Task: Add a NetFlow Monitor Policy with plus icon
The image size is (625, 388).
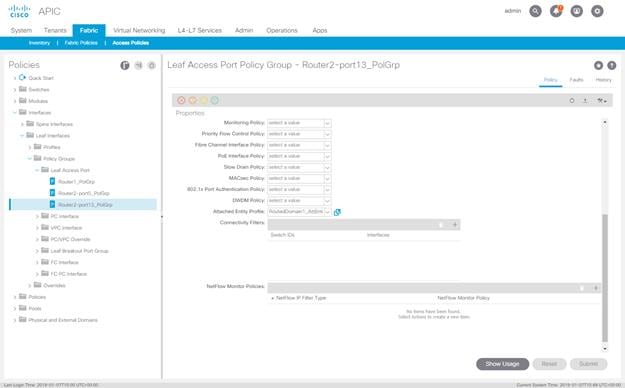Action: click(x=596, y=288)
